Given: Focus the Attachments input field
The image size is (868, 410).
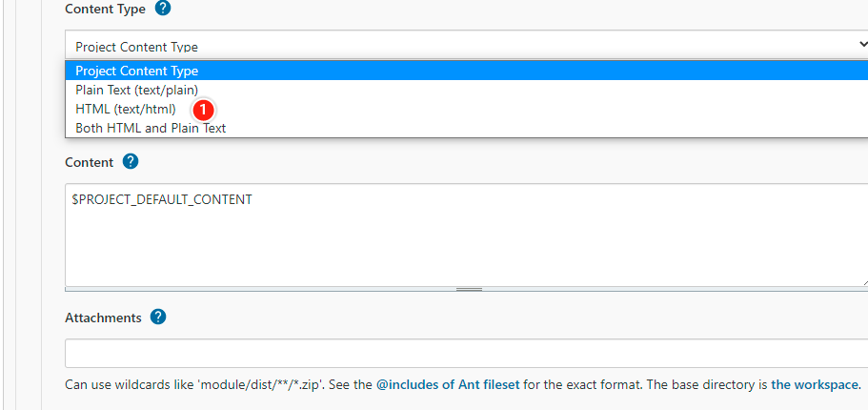Looking at the screenshot, I should [x=457, y=353].
